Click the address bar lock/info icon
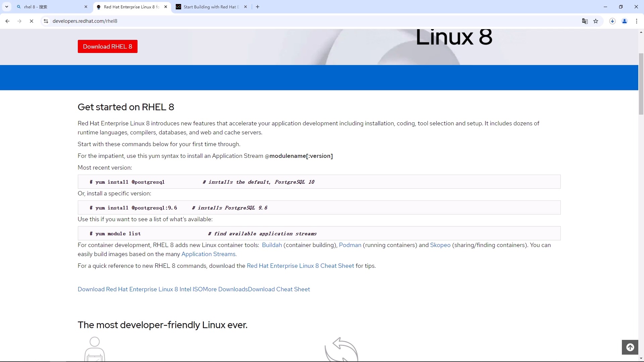 pos(46,21)
